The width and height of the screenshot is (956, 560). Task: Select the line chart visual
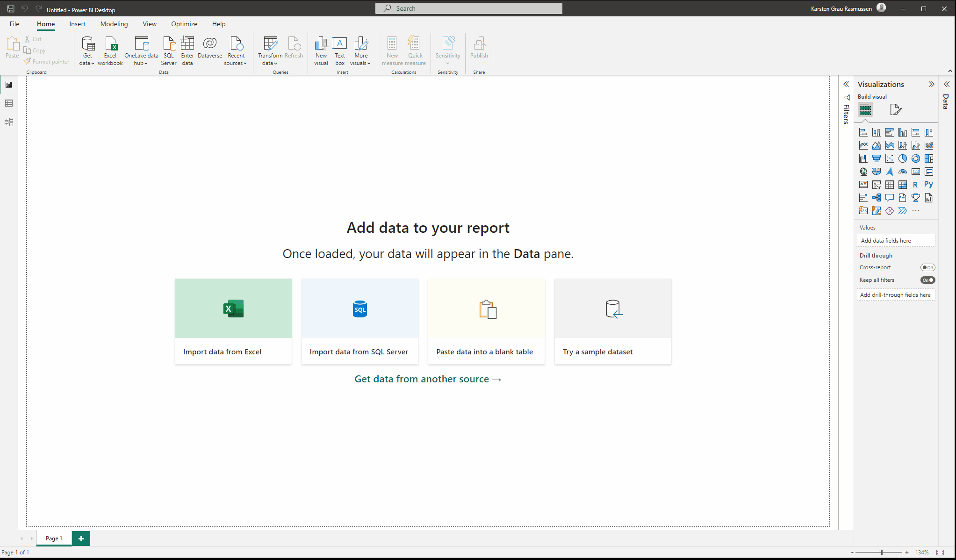point(863,146)
